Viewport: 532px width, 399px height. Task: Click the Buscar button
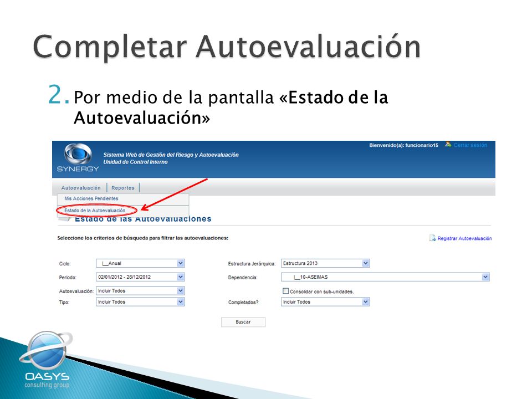tap(243, 322)
